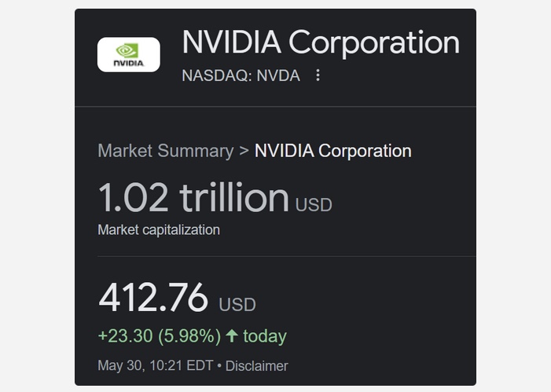Screen dimensions: 551x392
Task: Click the NASDAQ: NVDA ticker label
Action: click(241, 75)
